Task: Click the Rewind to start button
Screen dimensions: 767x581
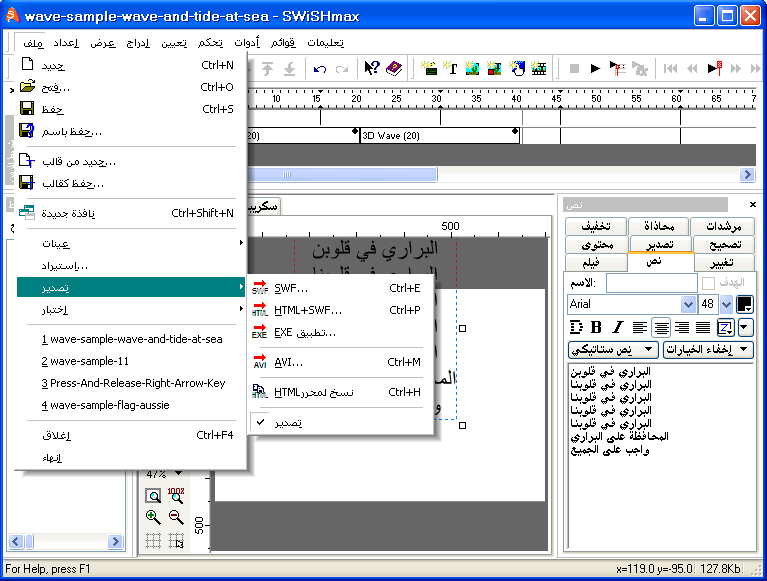Action: point(671,68)
